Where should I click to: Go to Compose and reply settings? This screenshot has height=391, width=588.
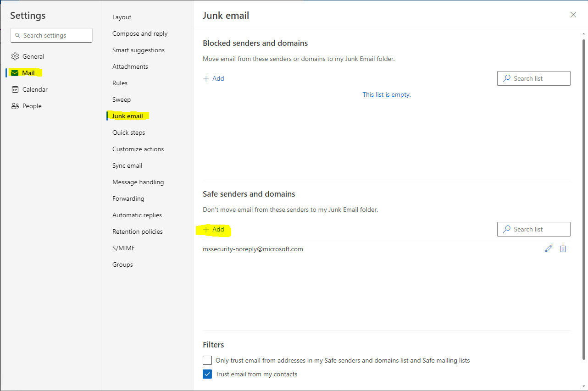click(x=140, y=33)
